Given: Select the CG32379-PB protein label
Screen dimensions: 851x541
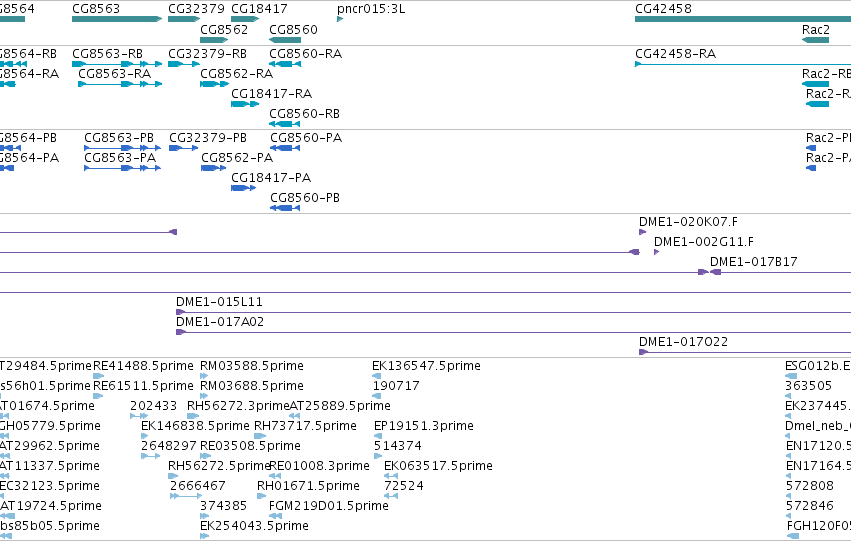Looking at the screenshot, I should coord(208,138).
